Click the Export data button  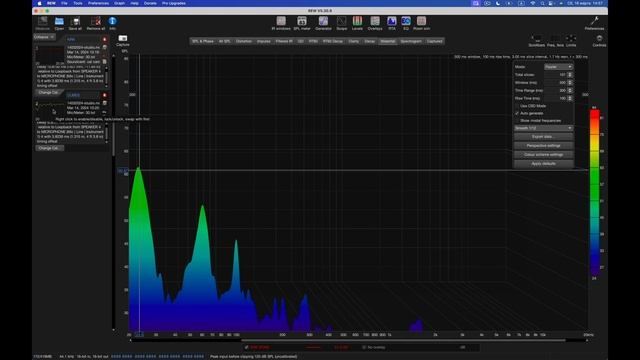point(543,137)
